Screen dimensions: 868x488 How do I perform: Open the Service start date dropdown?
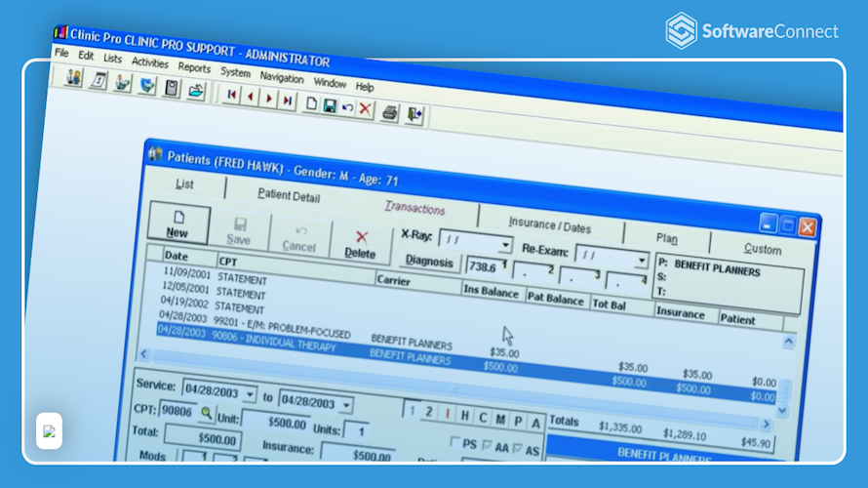pos(250,395)
